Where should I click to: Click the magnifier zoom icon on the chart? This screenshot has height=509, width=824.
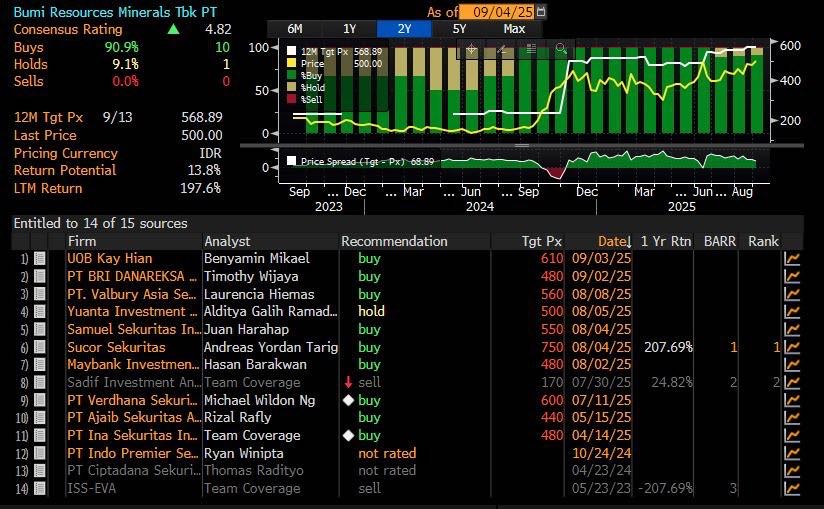(x=561, y=49)
